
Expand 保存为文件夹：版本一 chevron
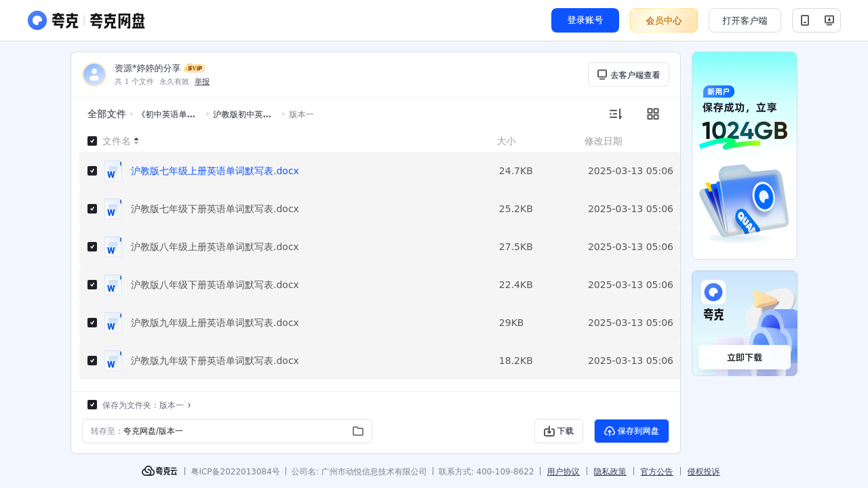[189, 405]
